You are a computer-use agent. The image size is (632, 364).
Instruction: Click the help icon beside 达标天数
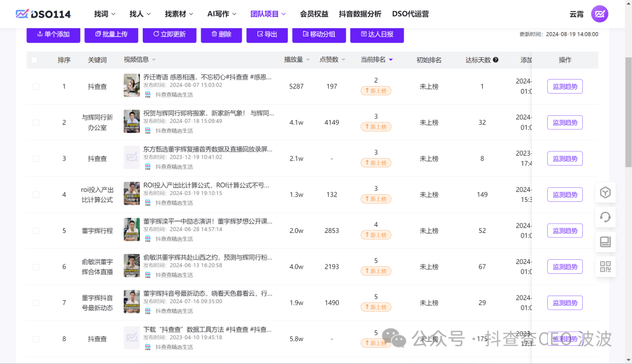point(496,60)
